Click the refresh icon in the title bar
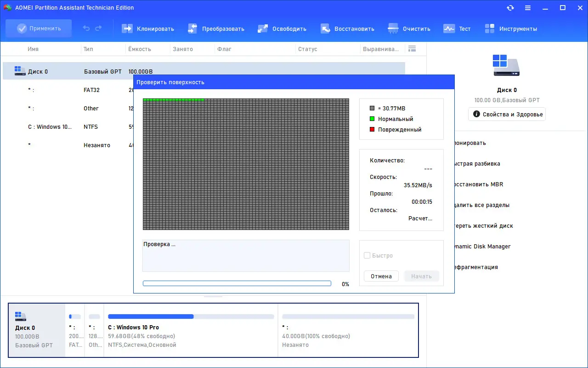The height and width of the screenshot is (368, 588). point(510,8)
